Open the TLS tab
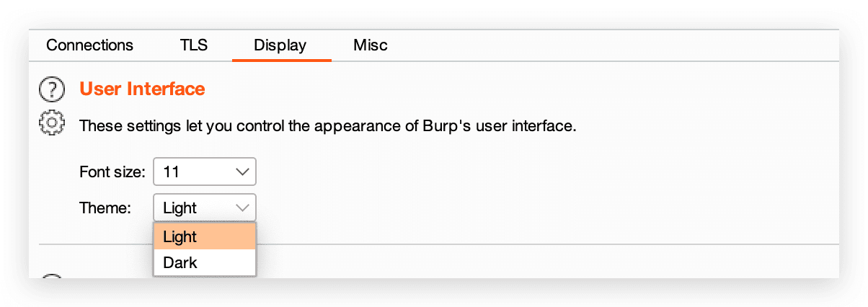868x307 pixels. click(x=193, y=45)
